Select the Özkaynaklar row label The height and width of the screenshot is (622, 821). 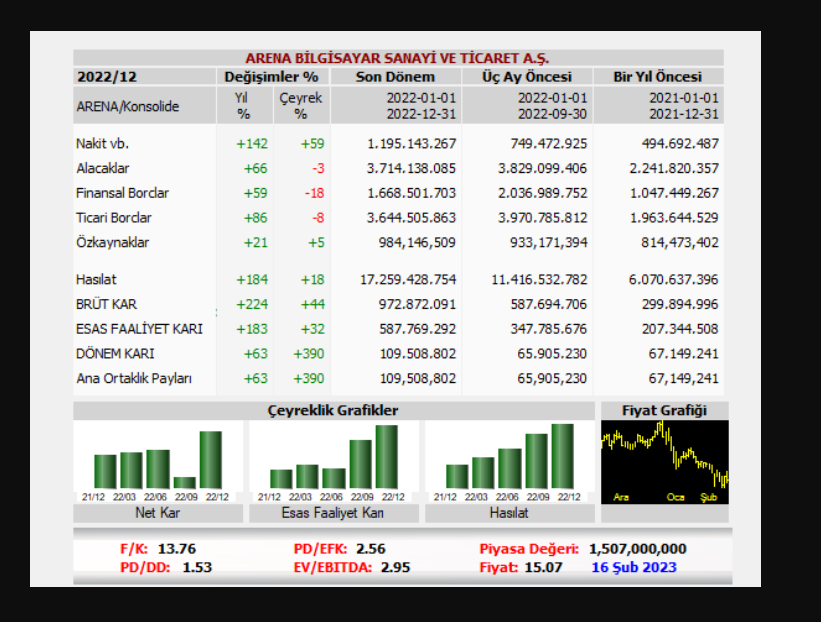tap(113, 242)
